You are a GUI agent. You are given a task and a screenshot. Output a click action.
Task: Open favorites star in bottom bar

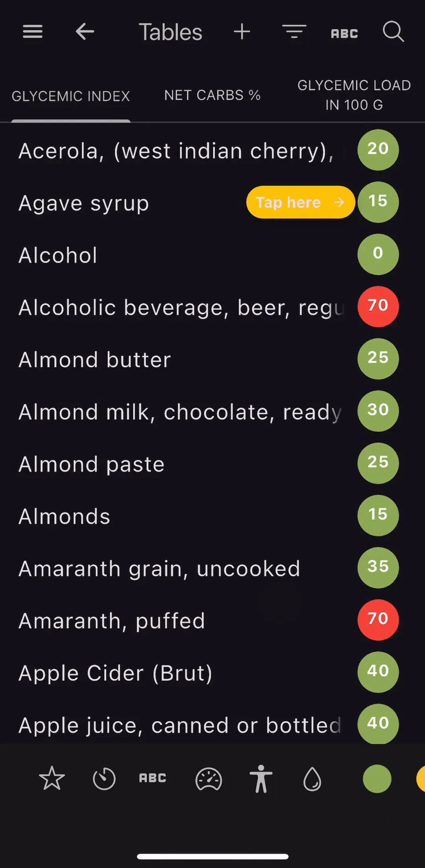click(52, 778)
